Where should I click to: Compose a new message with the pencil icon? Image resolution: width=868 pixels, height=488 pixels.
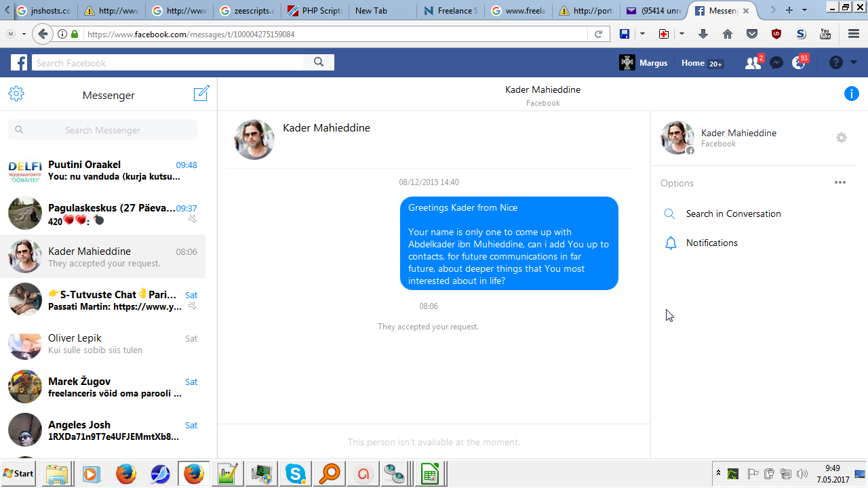[201, 94]
